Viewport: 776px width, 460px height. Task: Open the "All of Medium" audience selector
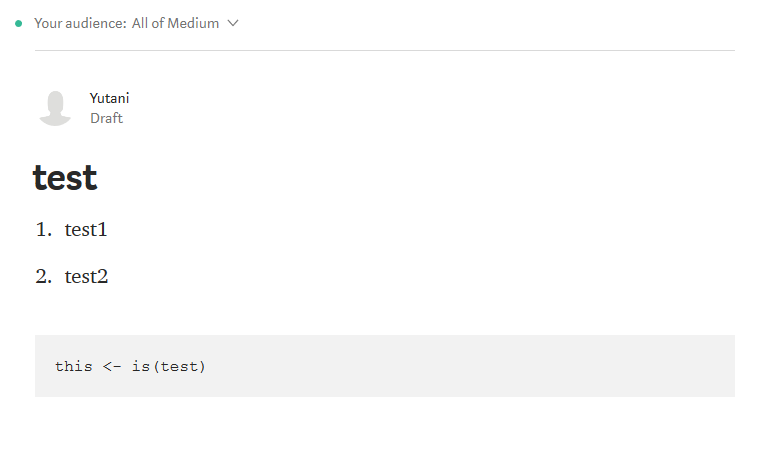tap(175, 23)
